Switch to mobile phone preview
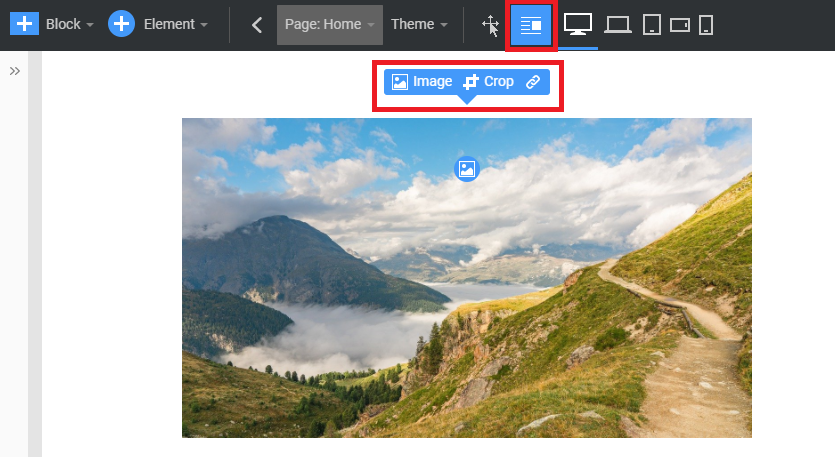The height and width of the screenshot is (457, 835). 706,25
